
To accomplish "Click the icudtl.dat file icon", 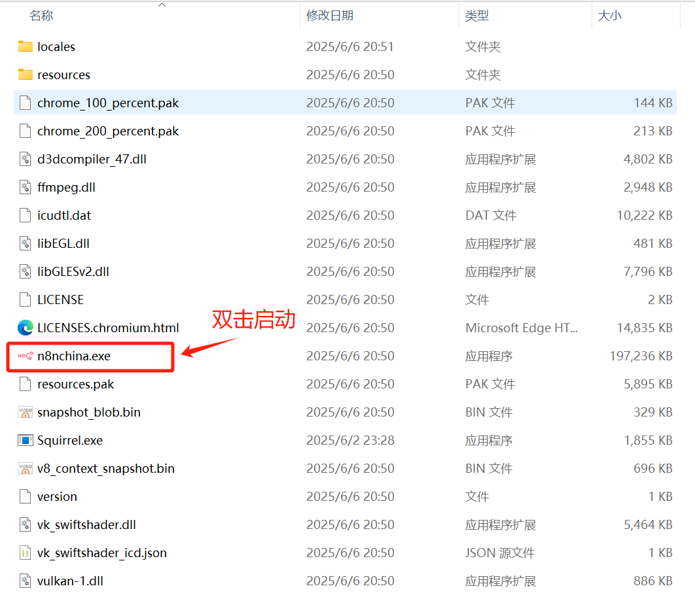I will 26,215.
